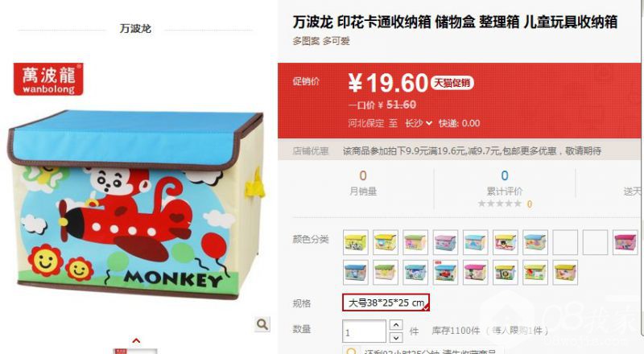
Task: Click the five-star rating icons under 累计评价
Action: click(x=499, y=204)
